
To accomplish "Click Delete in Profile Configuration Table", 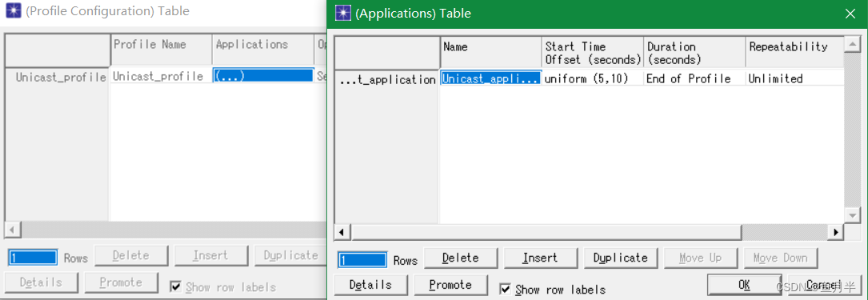I will [x=131, y=255].
